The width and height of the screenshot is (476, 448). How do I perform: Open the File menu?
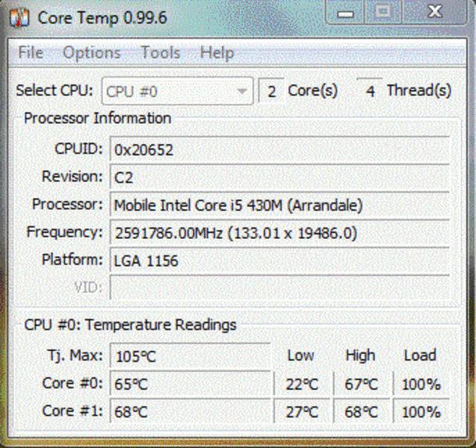click(x=31, y=53)
